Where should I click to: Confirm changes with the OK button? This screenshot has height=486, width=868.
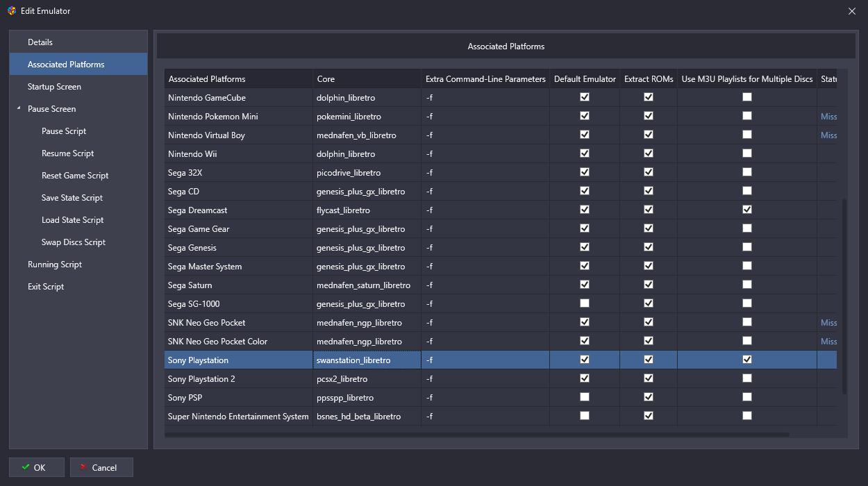(37, 467)
